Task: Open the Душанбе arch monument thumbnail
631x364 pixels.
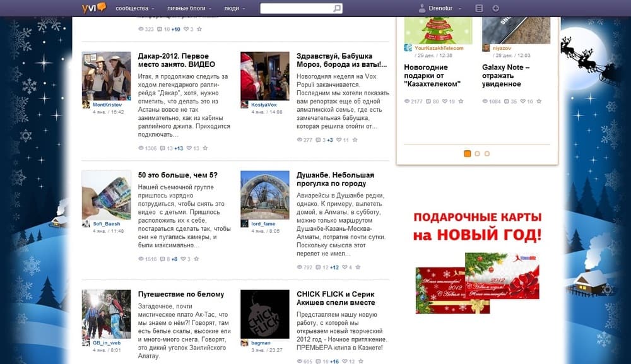Action: [x=265, y=195]
